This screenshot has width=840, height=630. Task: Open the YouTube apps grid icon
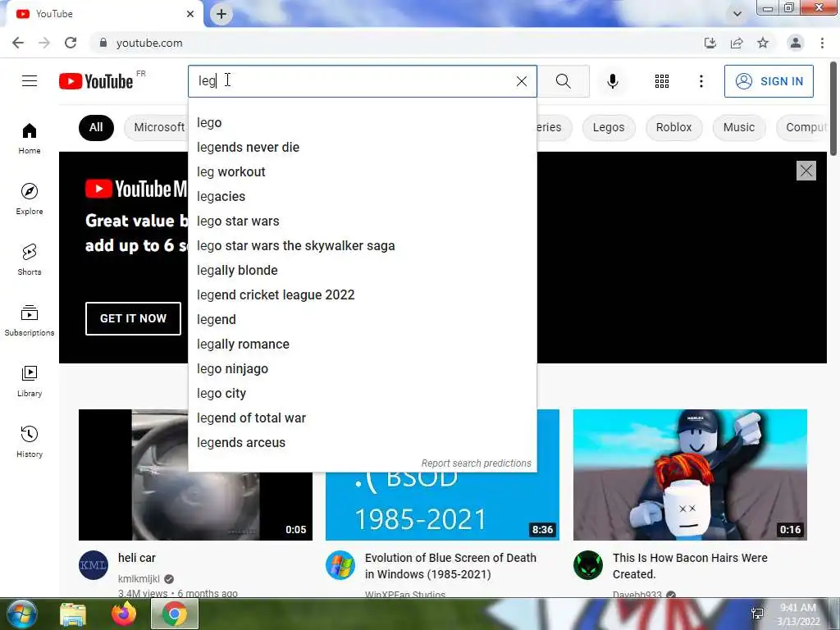click(662, 81)
